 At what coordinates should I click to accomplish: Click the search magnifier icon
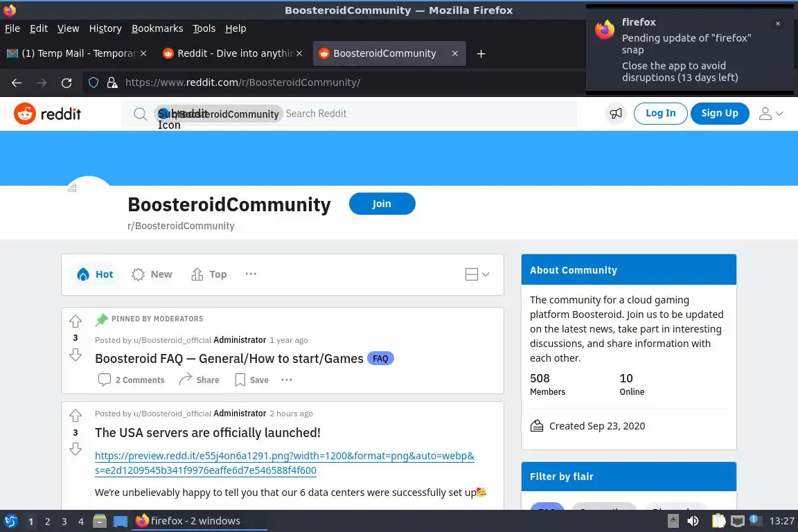[140, 114]
